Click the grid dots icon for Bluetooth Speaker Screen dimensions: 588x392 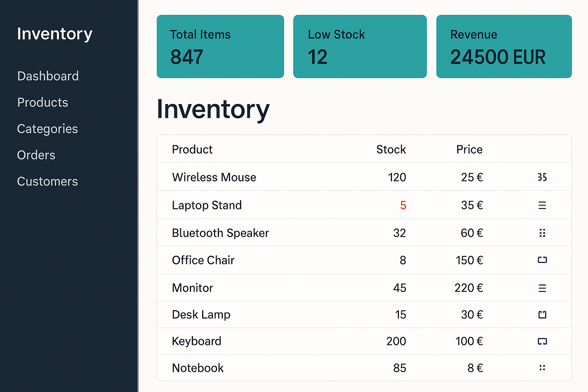click(x=542, y=233)
